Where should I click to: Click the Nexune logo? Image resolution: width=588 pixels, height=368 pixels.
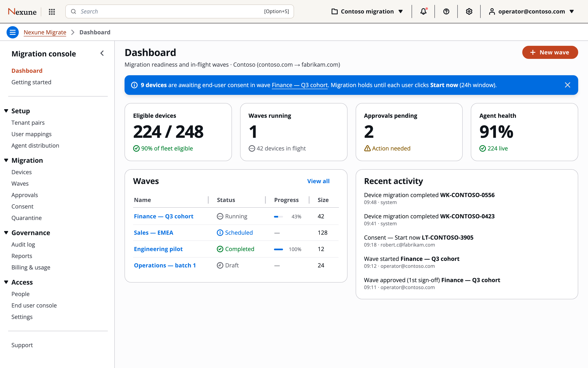coord(22,11)
